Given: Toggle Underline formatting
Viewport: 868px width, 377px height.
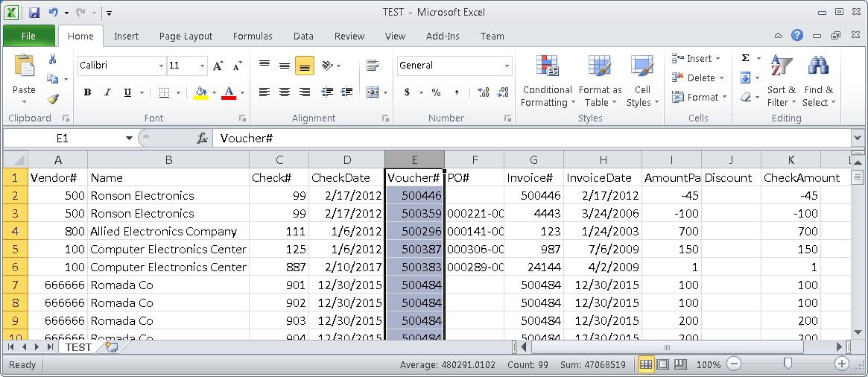Looking at the screenshot, I should click(127, 92).
